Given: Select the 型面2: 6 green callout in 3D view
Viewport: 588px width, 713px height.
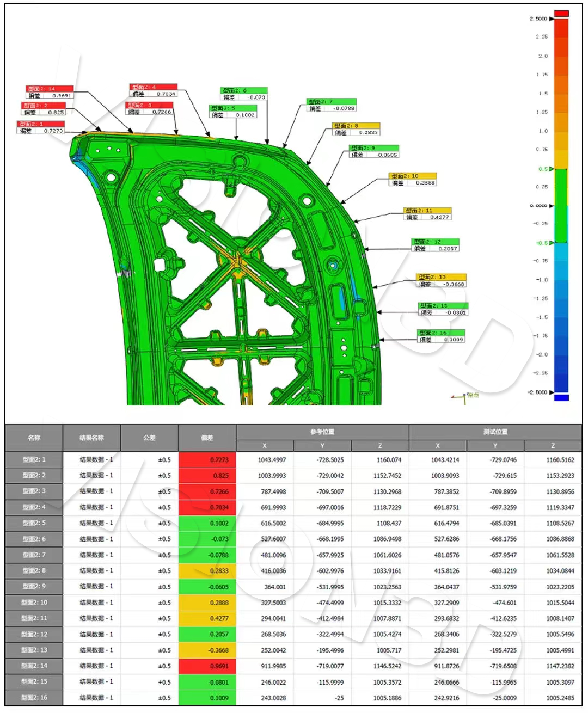Looking at the screenshot, I should coord(244,90).
